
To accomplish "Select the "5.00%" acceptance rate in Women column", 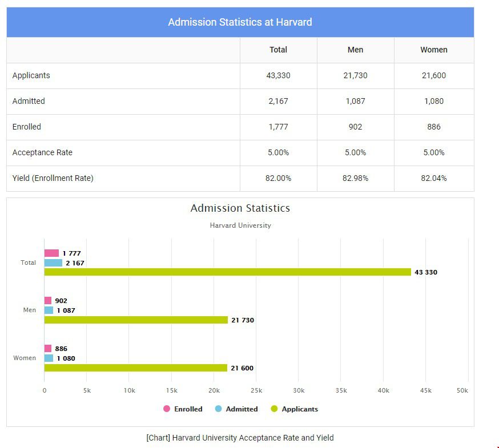I will tap(434, 152).
